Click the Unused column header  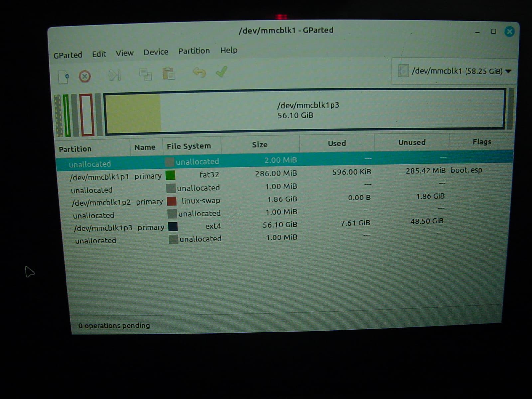412,142
